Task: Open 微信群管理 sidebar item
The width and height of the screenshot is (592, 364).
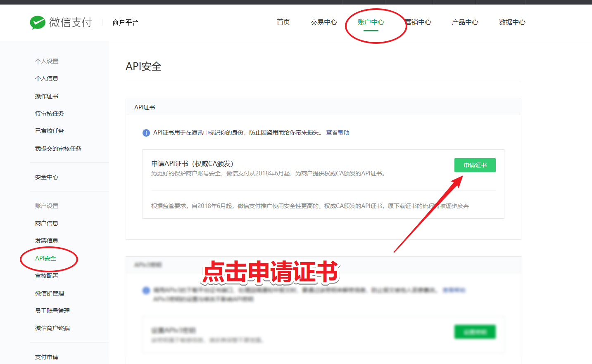Action: pyautogui.click(x=50, y=293)
